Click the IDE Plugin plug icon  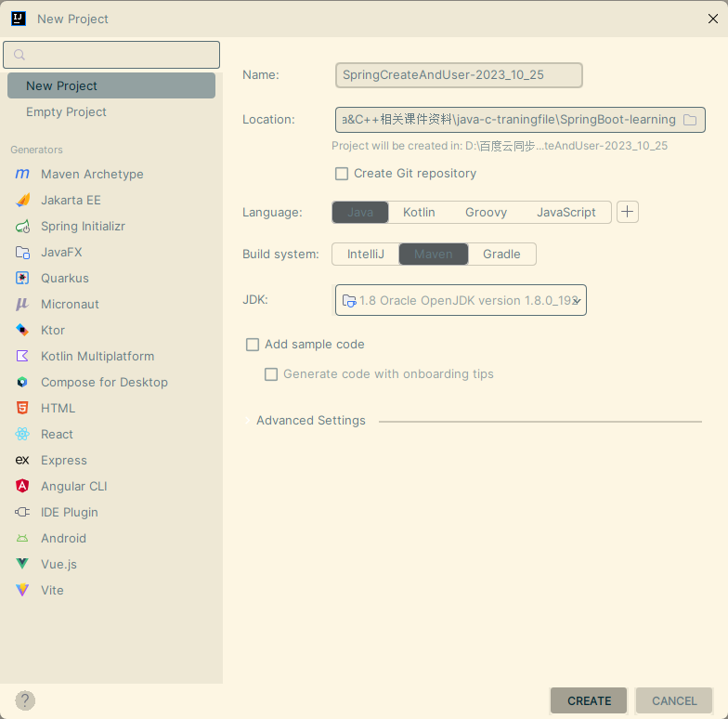[x=22, y=513]
